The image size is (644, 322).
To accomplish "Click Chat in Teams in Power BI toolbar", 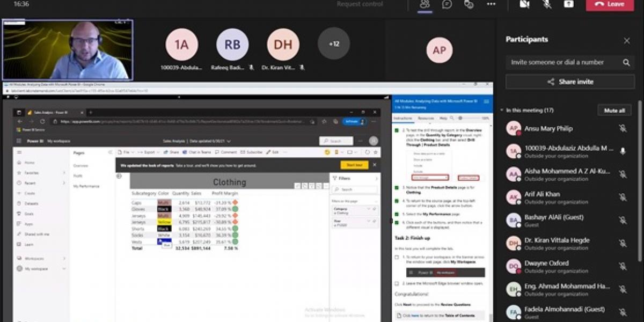I will click(x=196, y=152).
